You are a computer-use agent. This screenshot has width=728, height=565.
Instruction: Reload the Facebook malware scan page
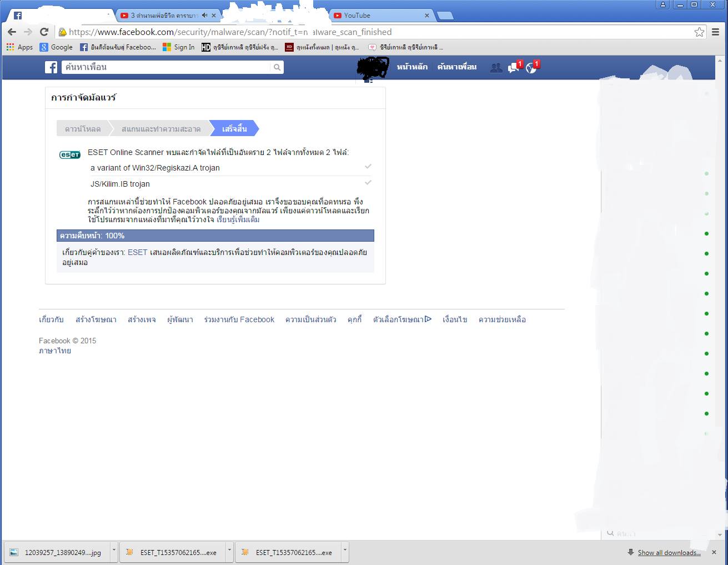click(44, 32)
